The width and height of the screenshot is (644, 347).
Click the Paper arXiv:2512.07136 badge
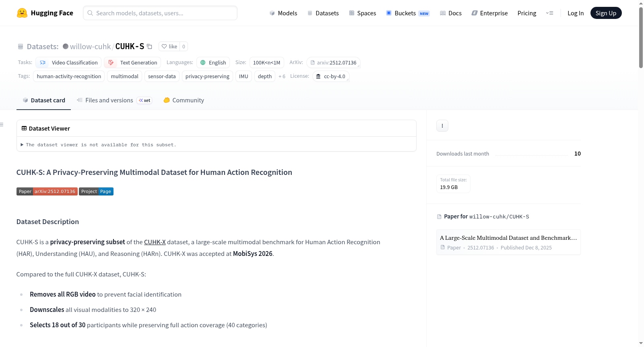(x=47, y=191)
